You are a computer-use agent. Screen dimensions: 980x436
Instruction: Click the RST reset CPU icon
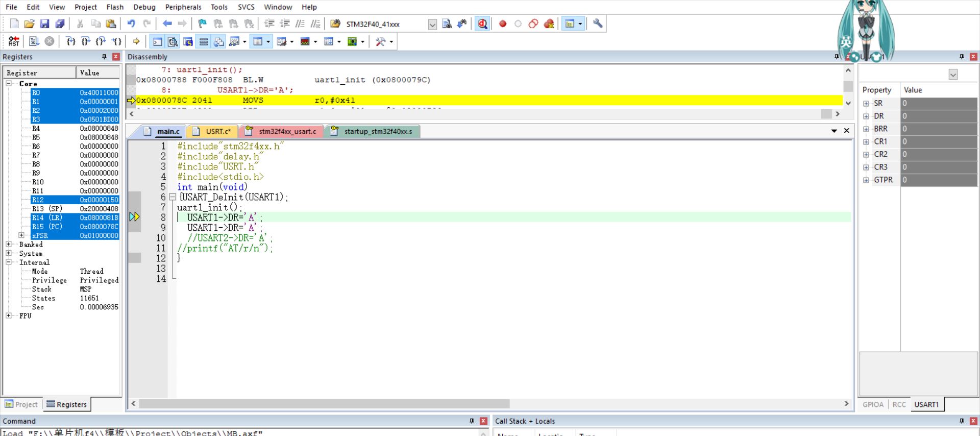pos(14,41)
